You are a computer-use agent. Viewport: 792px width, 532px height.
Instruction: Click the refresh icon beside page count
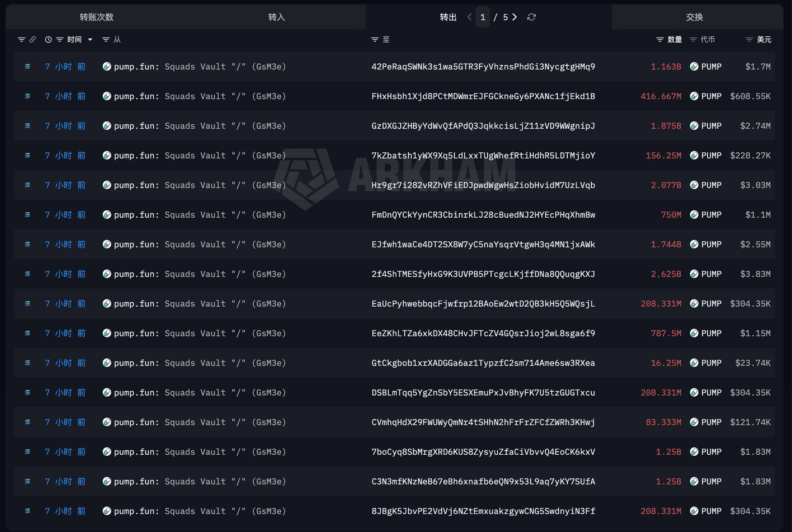(x=531, y=17)
